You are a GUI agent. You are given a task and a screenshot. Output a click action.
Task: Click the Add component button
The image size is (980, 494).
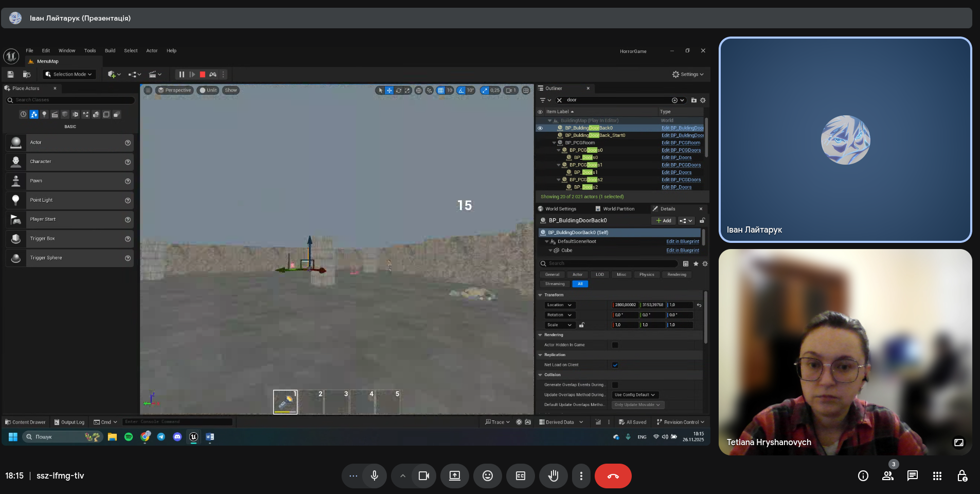(x=664, y=221)
